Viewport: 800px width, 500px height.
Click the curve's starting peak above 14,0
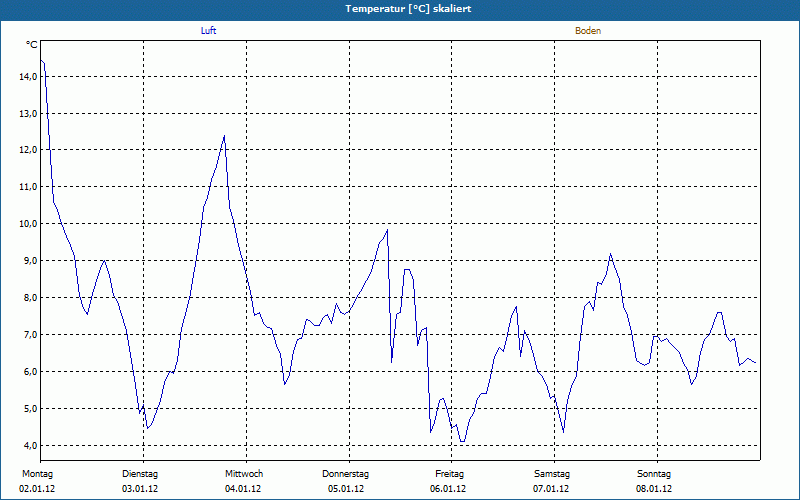point(41,60)
